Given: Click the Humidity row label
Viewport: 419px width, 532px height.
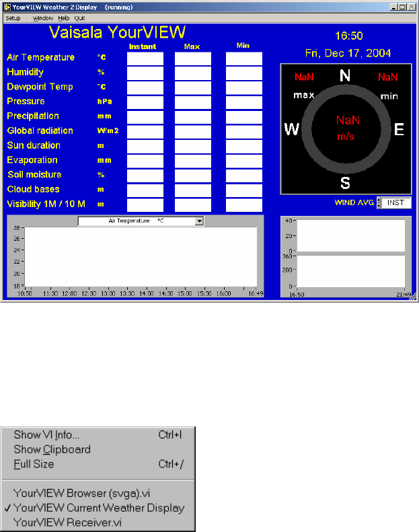Looking at the screenshot, I should pyautogui.click(x=25, y=72).
